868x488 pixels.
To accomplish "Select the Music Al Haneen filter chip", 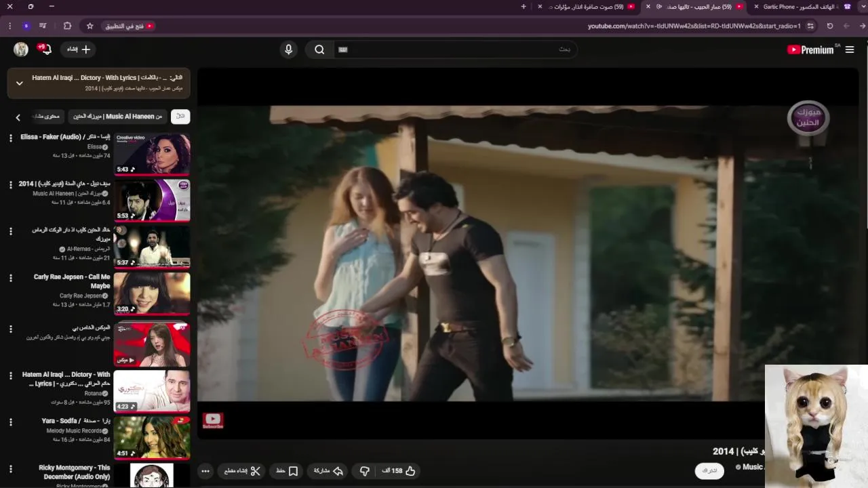I will pyautogui.click(x=117, y=117).
